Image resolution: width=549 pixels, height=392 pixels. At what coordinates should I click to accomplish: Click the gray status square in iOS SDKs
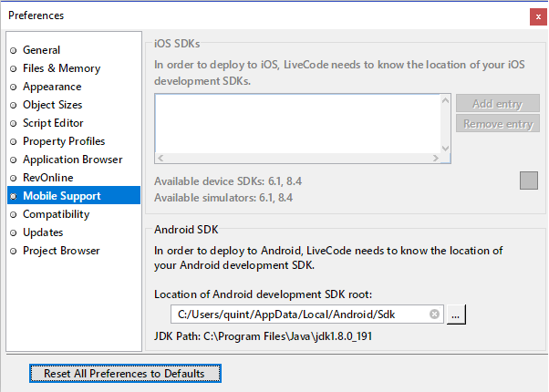[529, 181]
